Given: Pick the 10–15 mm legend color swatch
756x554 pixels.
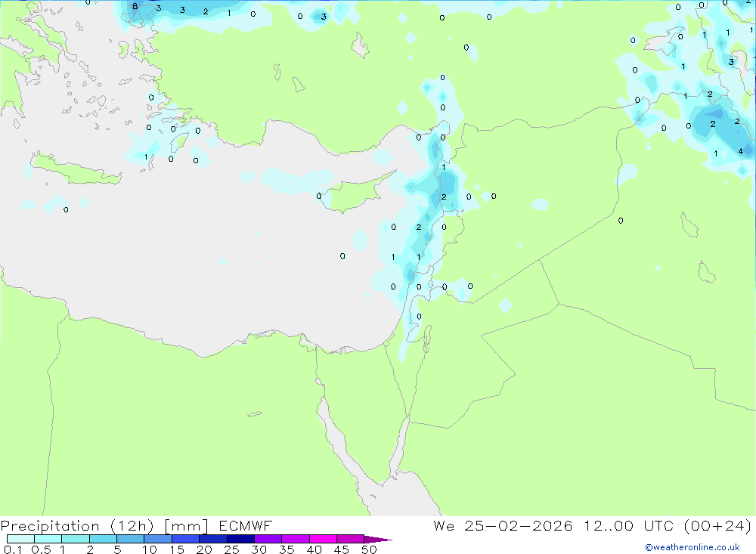Looking at the screenshot, I should coord(158,539).
